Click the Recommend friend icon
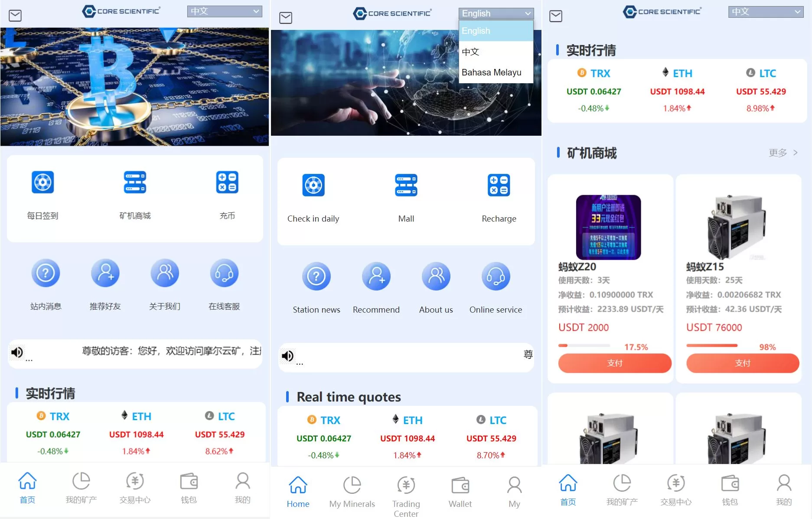 coord(376,276)
